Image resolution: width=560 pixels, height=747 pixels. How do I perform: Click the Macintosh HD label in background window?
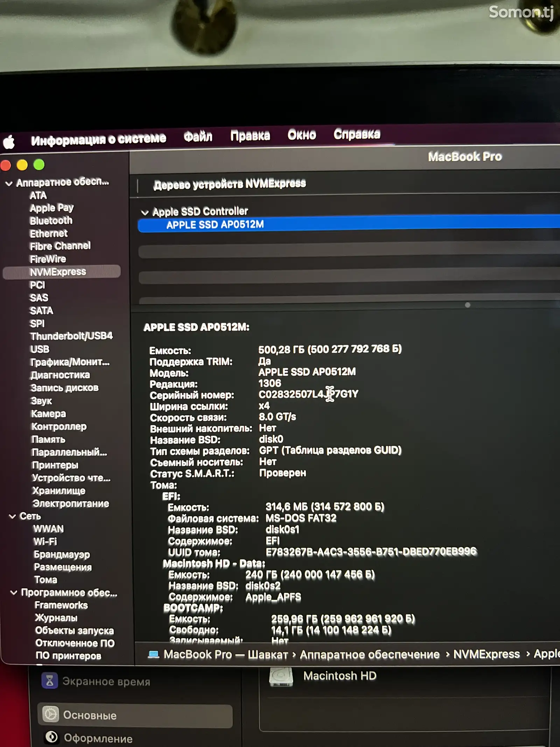click(x=340, y=676)
